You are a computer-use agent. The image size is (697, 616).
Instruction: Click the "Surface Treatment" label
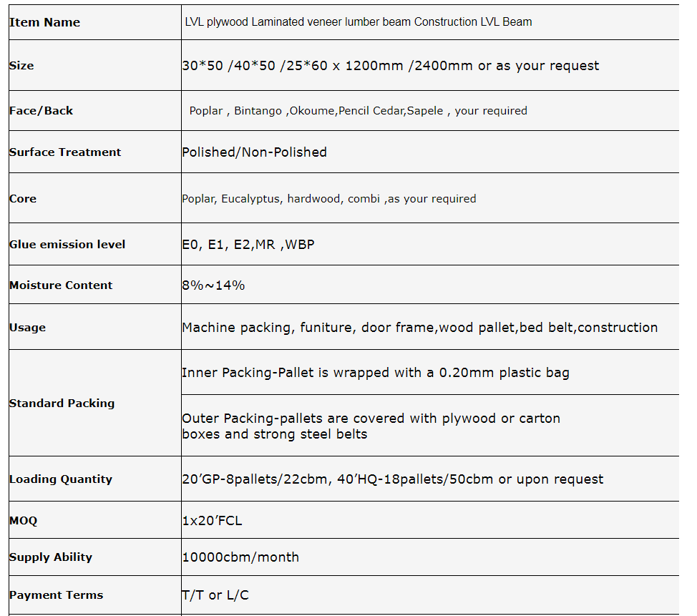pos(65,152)
